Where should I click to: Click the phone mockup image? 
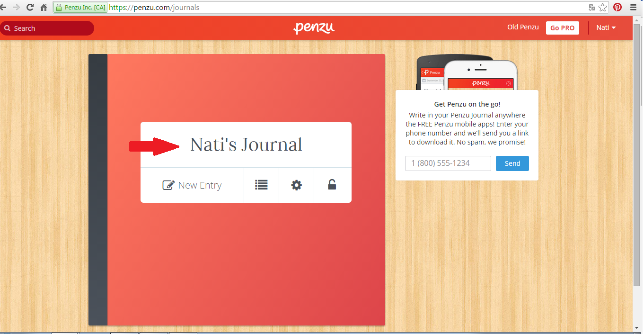tap(467, 72)
